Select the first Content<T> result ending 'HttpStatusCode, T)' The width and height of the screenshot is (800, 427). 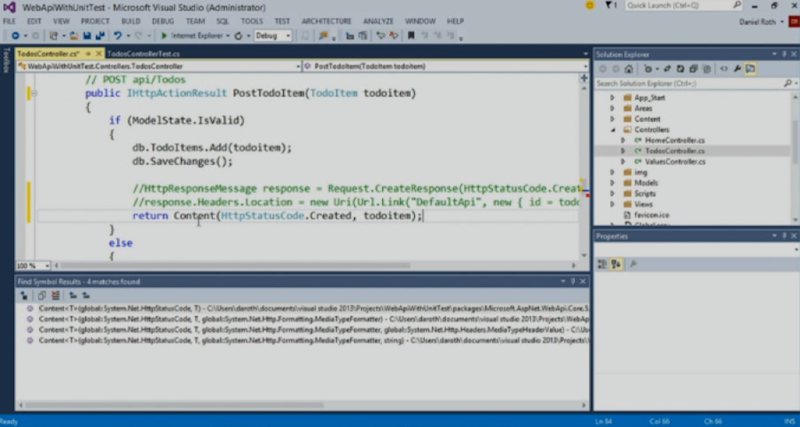(313, 309)
